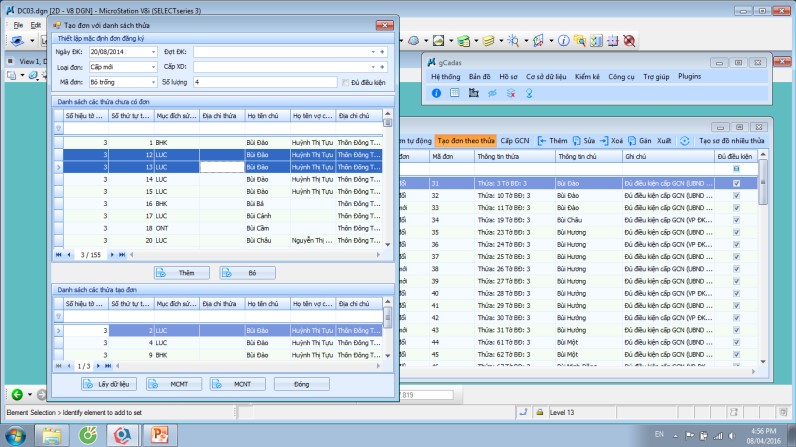Click the plus icon beside Đợt ĐK field
Viewport: 796px width, 447px height.
(x=382, y=50)
